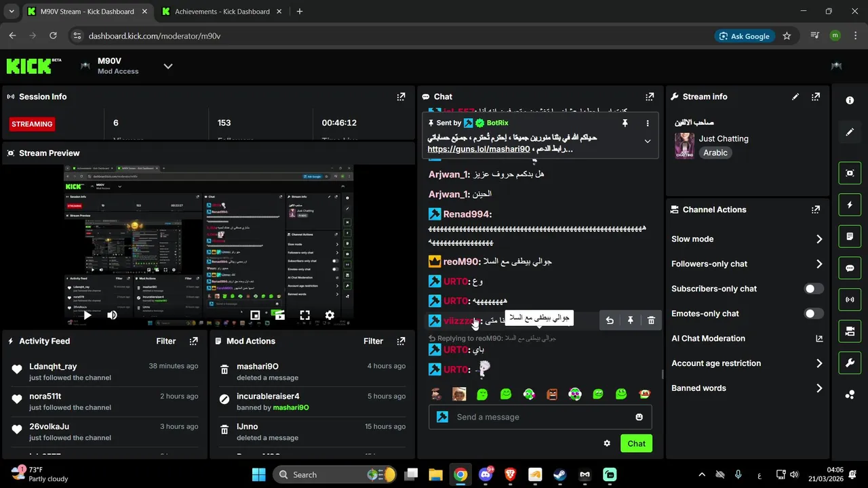Open stream preview player settings gear
This screenshot has width=868, height=488.
pyautogui.click(x=330, y=315)
